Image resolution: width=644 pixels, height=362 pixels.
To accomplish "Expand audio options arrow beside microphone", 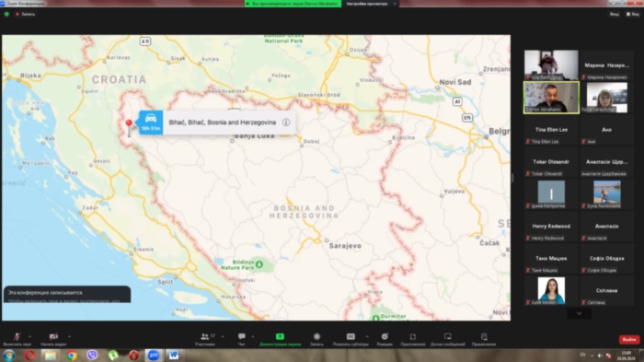I will [x=29, y=336].
